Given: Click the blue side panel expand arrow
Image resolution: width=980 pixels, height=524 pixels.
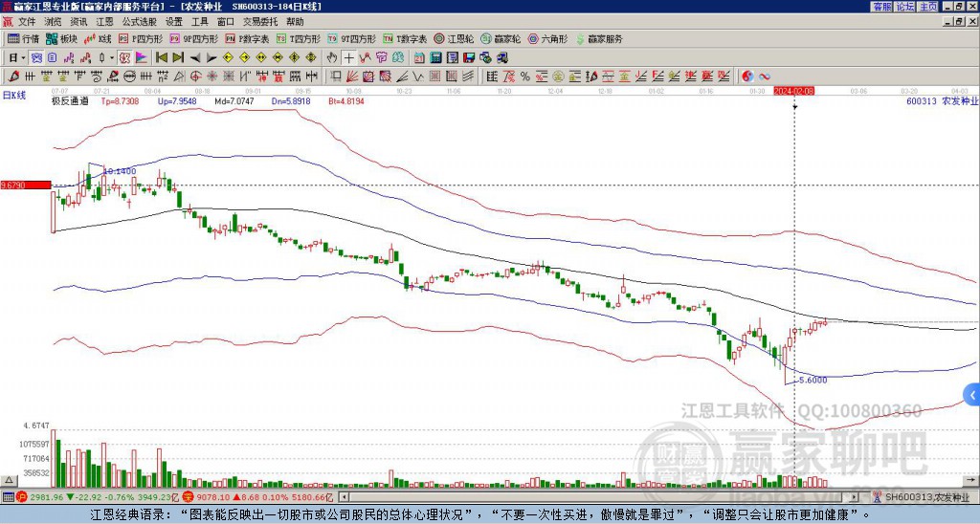Looking at the screenshot, I should click(x=972, y=394).
